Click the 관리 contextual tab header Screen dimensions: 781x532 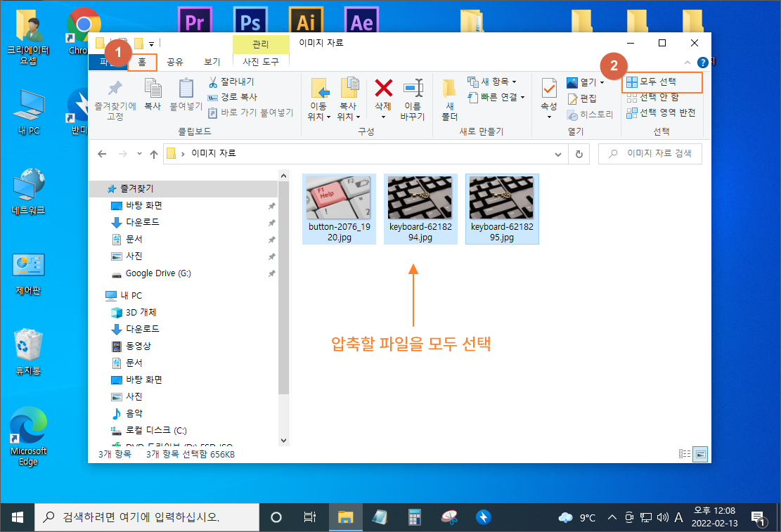point(261,44)
